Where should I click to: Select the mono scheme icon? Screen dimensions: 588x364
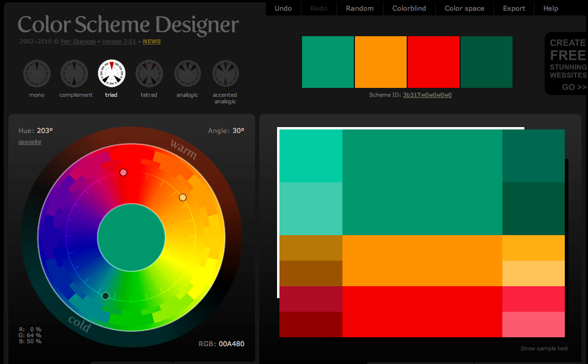tap(37, 74)
